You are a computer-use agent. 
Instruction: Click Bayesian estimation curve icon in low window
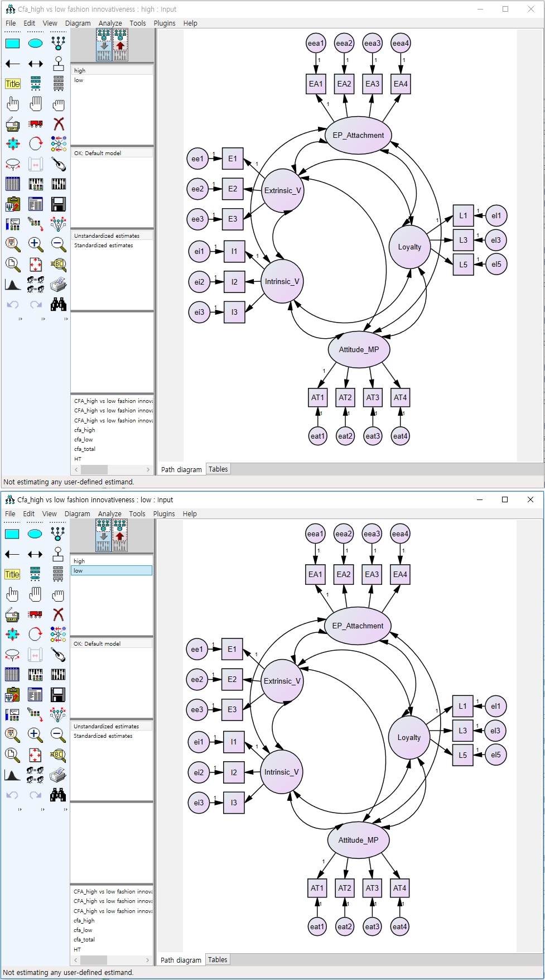pos(12,775)
